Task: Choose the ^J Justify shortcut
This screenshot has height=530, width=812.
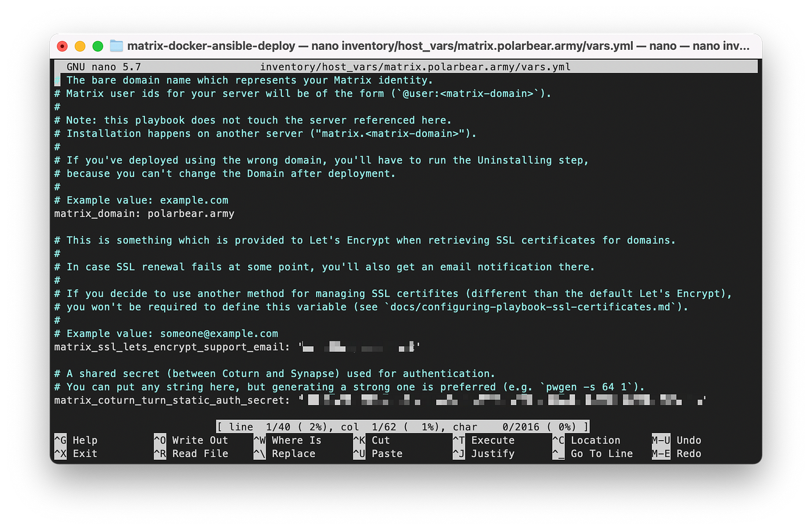Action: click(x=484, y=453)
